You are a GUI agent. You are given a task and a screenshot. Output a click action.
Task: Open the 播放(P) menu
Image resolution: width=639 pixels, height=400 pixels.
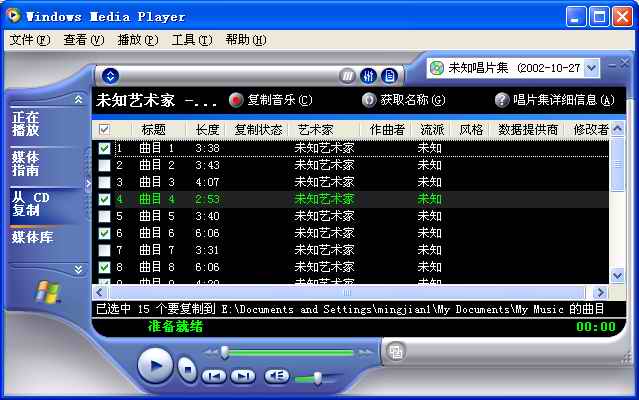point(138,40)
